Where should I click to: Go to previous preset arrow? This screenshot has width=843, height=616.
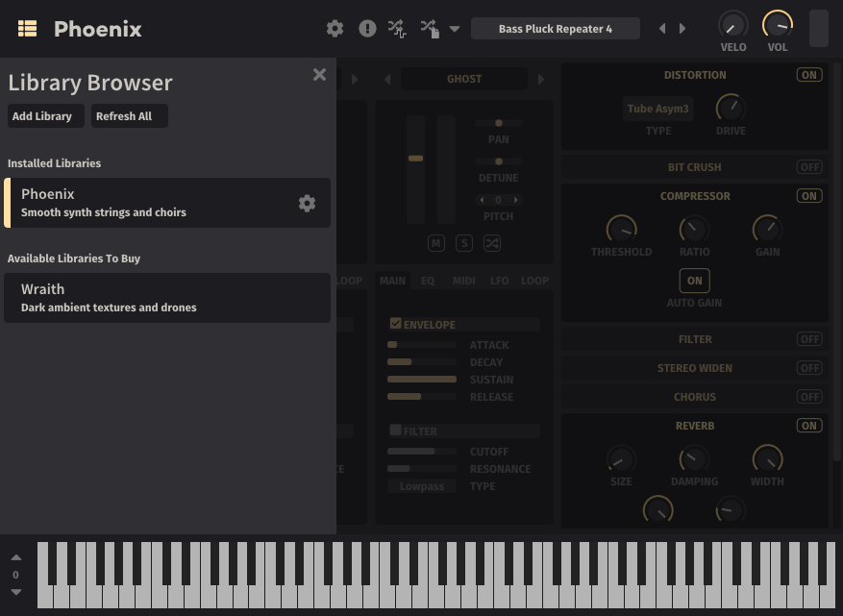662,29
